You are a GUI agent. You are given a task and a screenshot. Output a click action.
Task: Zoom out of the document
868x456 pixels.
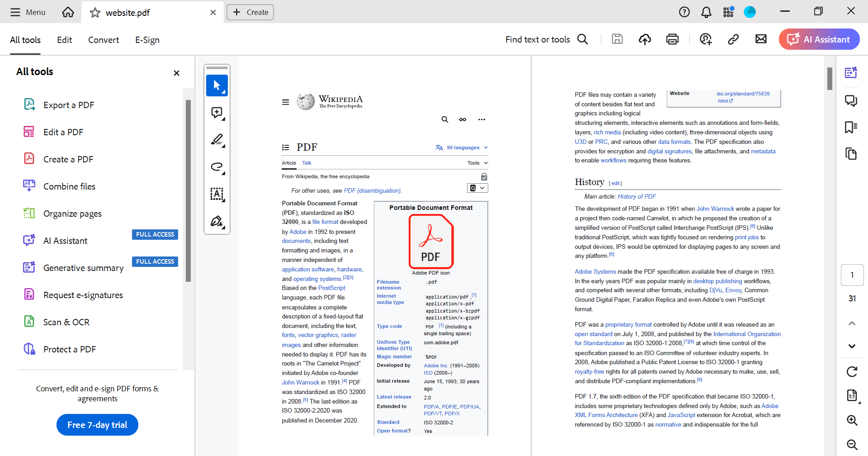[852, 445]
